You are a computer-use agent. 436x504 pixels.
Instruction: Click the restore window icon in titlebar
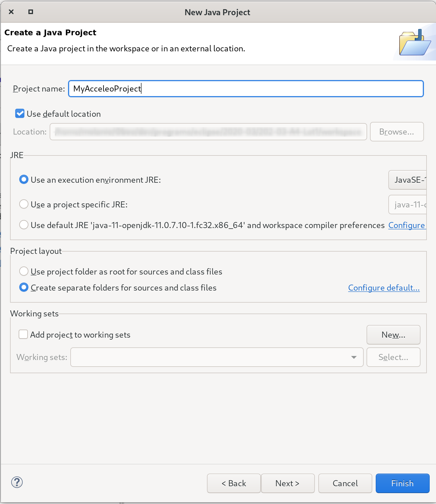[x=30, y=12]
